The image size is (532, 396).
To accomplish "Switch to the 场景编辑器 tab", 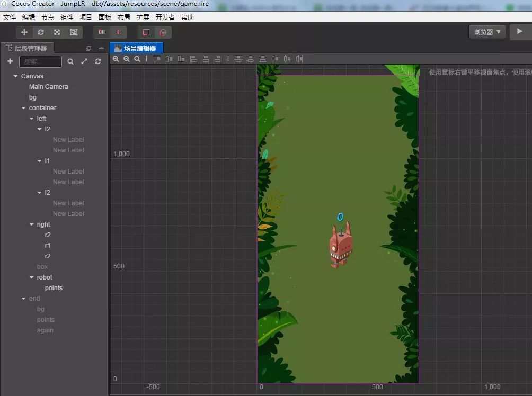I will coord(136,48).
